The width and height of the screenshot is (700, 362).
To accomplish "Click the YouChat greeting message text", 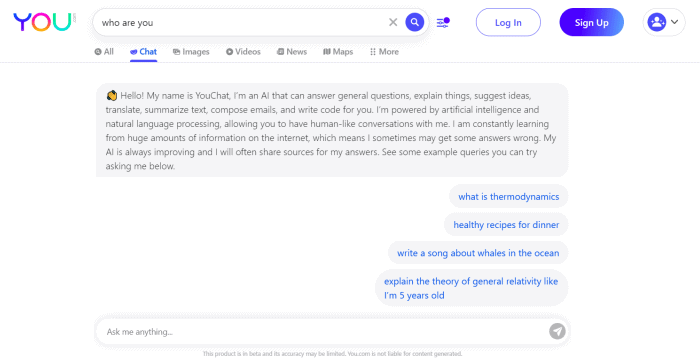I will pos(332,130).
